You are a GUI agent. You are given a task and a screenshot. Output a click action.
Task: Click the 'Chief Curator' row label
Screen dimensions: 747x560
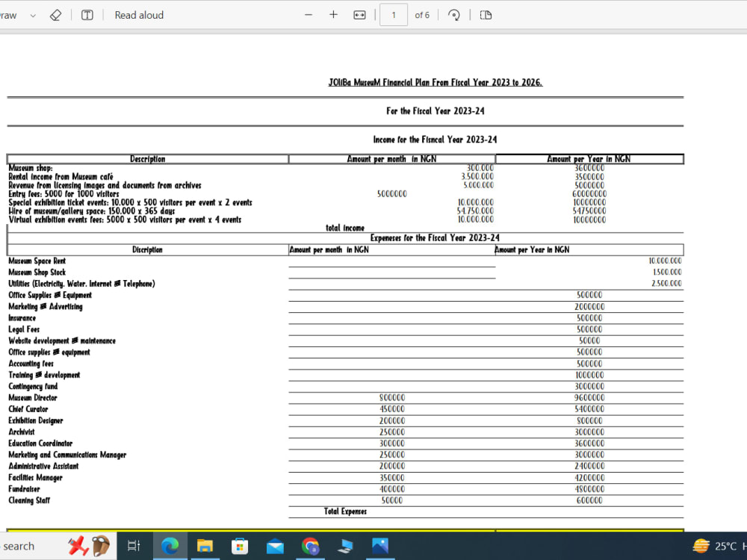coord(28,409)
